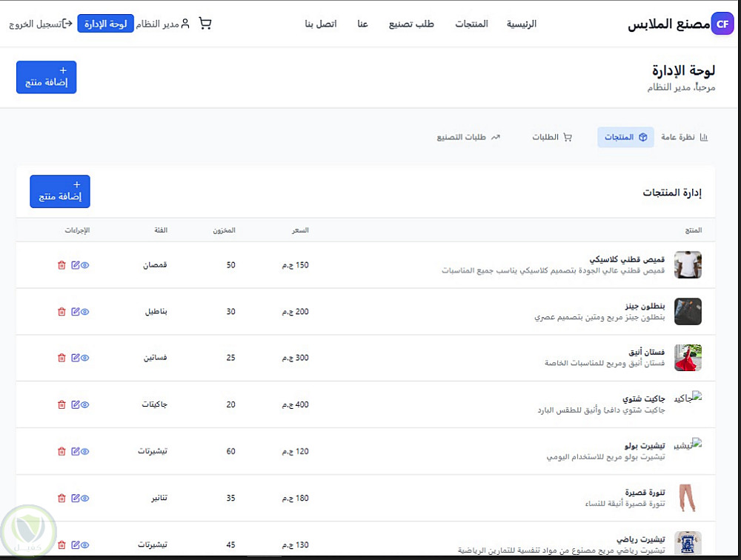741x560 pixels.
Task: Open the مدير النظام user profile
Action: tap(162, 24)
